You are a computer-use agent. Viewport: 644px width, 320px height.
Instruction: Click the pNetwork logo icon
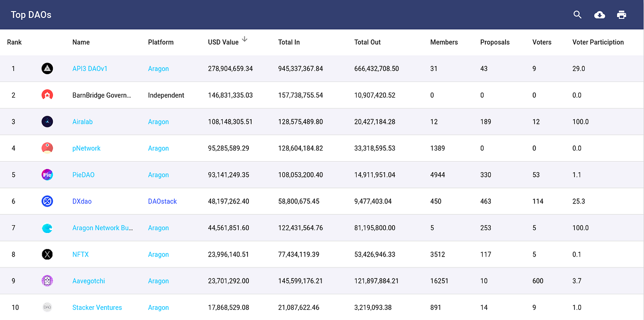[47, 148]
